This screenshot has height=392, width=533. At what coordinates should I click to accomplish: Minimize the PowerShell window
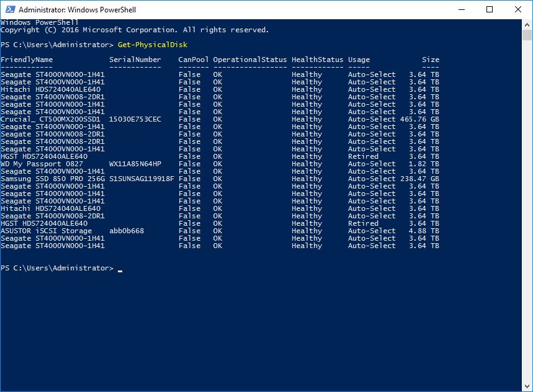pos(461,10)
